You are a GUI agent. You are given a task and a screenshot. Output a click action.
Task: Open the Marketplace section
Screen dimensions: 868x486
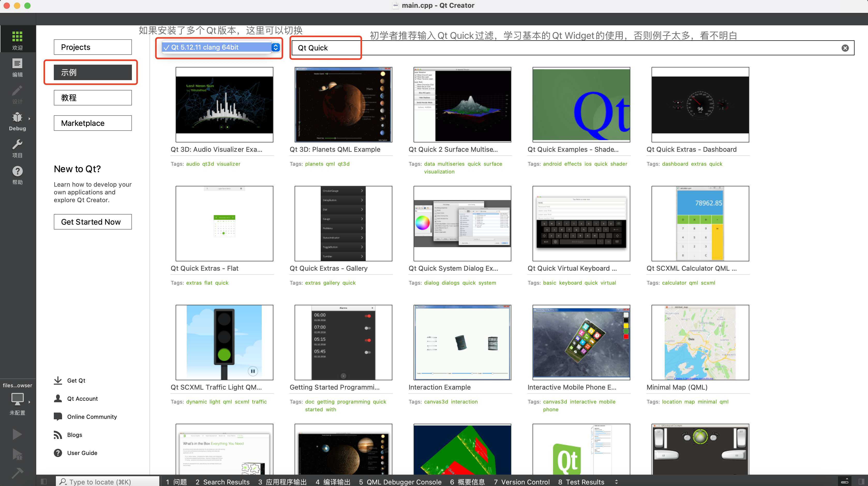(92, 123)
